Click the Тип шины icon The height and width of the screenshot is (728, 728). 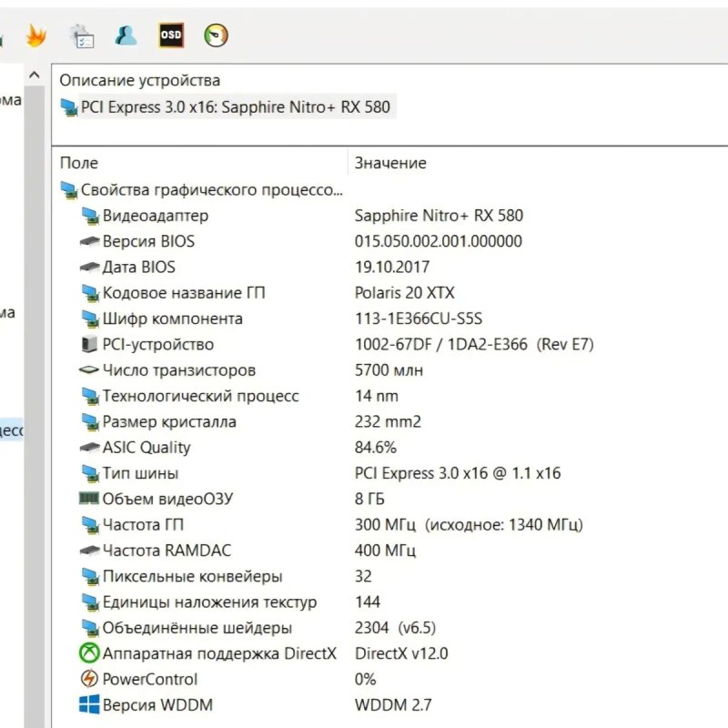coord(89,473)
